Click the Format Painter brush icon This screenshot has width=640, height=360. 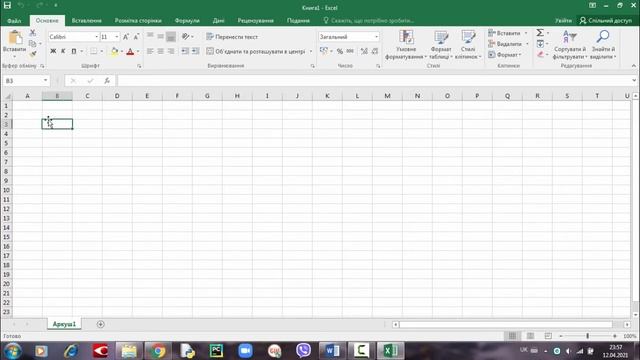[33, 53]
